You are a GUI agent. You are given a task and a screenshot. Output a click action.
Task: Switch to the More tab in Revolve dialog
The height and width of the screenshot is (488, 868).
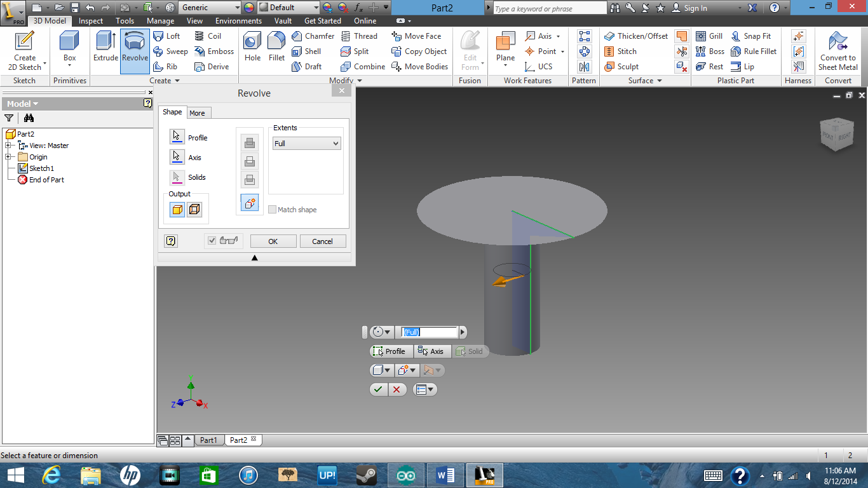[x=198, y=112]
